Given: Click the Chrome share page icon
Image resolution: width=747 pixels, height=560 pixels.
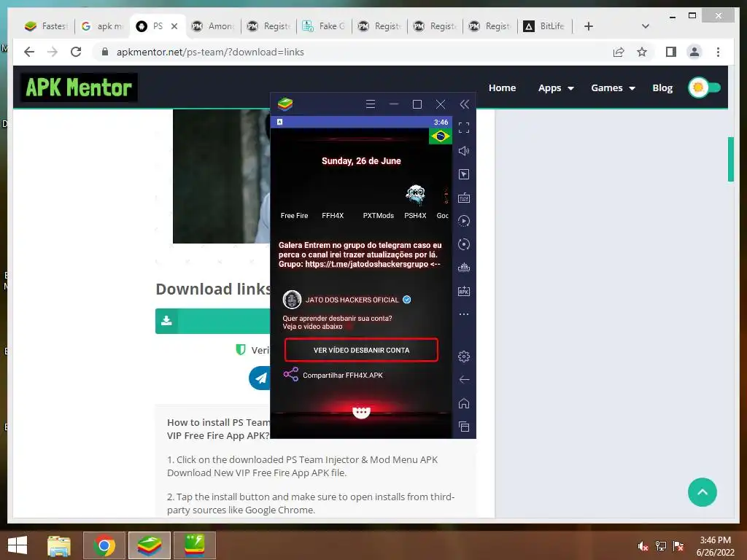Looking at the screenshot, I should [619, 52].
